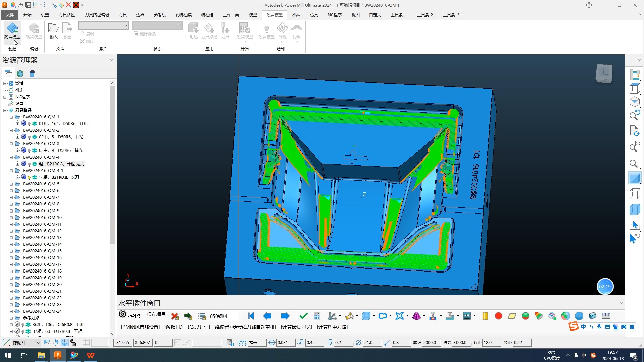Toggle checkmark of toolpath 01粗, 164, D50R6
The width and height of the screenshot is (644, 362).
(24, 123)
